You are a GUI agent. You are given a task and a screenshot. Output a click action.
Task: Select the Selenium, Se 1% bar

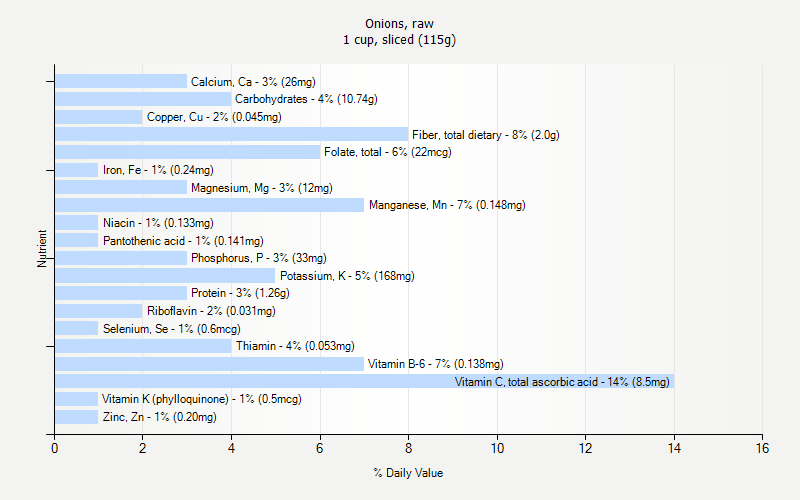[77, 328]
